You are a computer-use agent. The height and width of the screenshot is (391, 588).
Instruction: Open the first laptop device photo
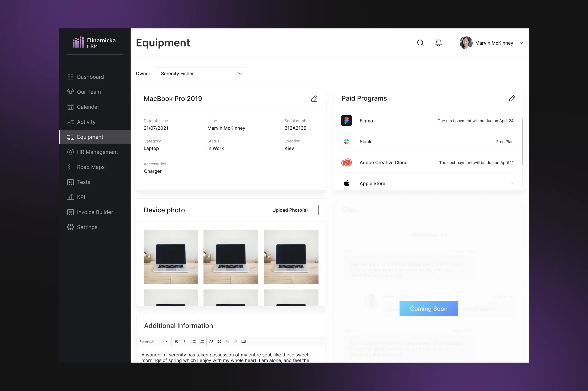click(x=171, y=257)
